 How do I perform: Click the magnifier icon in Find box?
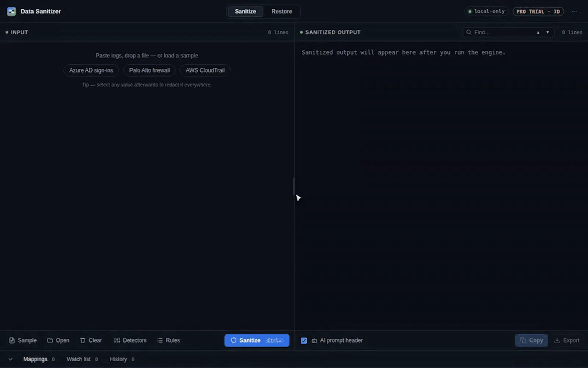[469, 32]
